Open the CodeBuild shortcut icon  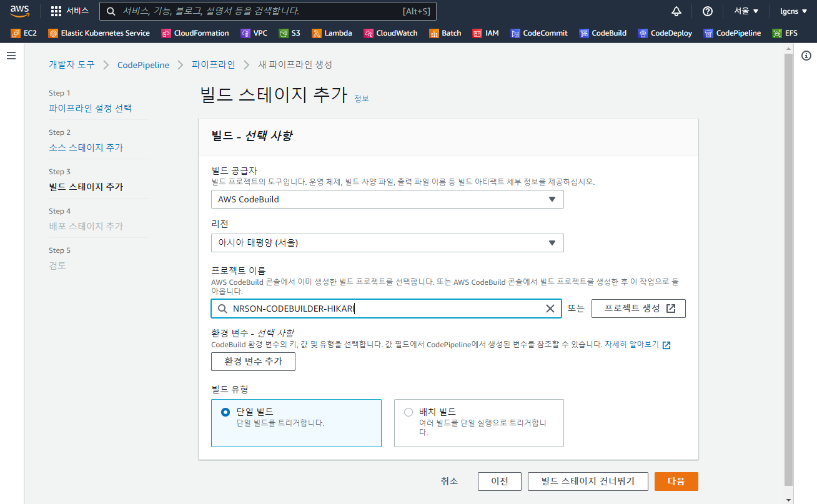coord(584,33)
